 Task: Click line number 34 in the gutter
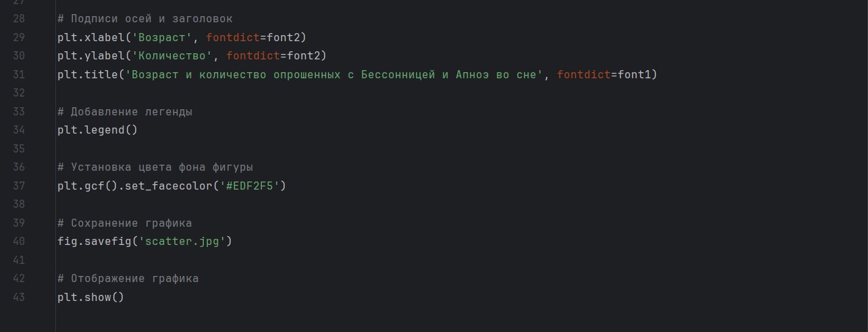pyautogui.click(x=19, y=130)
